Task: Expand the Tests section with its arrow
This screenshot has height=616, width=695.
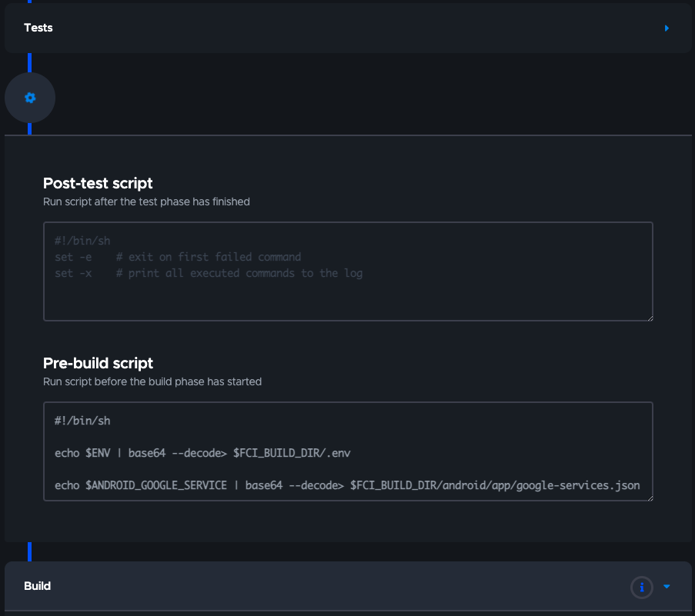Action: 667,28
